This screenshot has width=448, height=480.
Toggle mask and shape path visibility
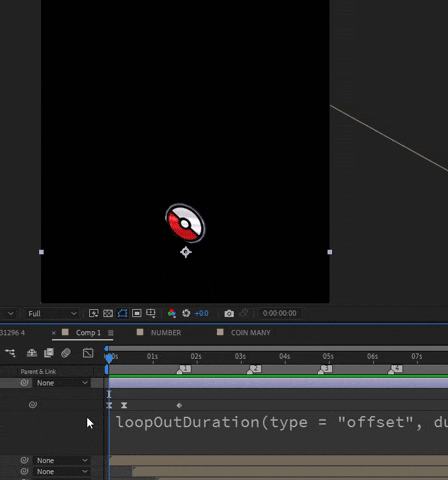(x=122, y=313)
